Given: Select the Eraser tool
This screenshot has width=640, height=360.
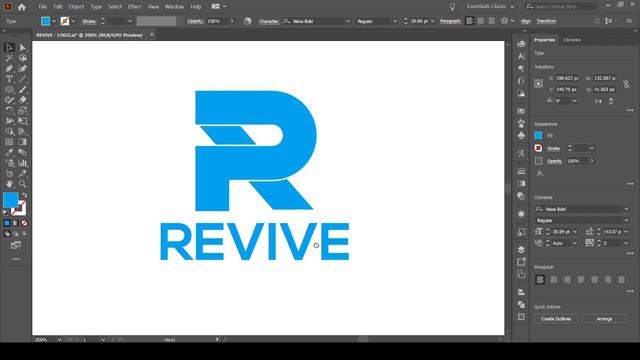Looking at the screenshot, I should click(22, 100).
